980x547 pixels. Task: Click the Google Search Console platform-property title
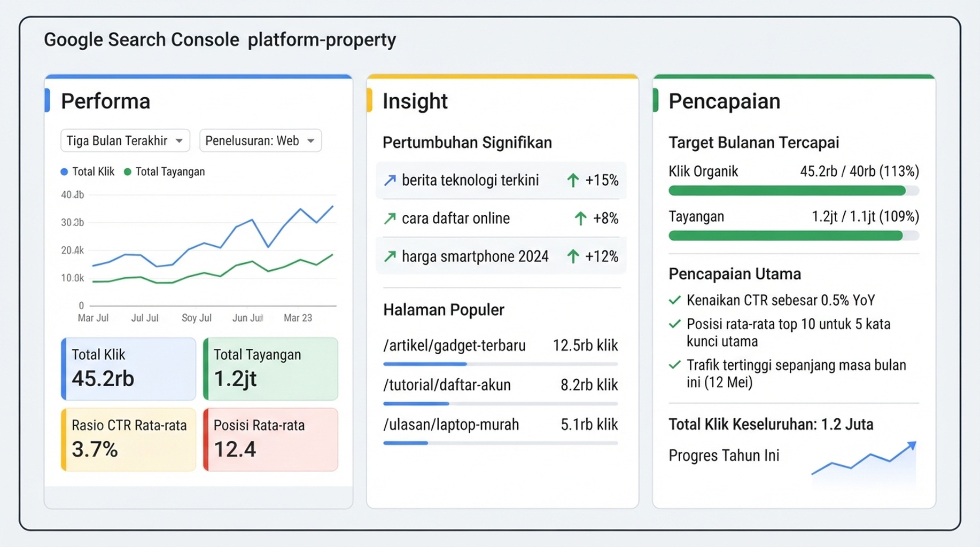coord(220,40)
